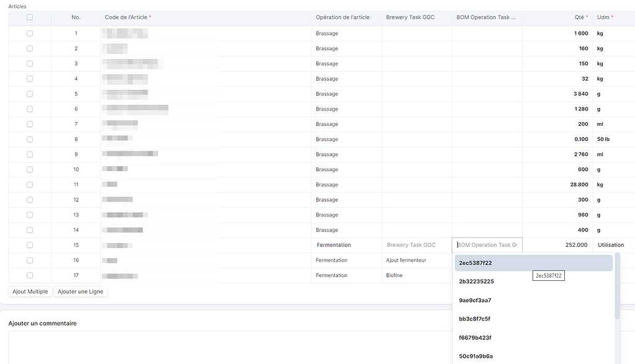This screenshot has height=364, width=635.
Task: Click the "Code de l'Article" column header
Action: pos(127,17)
